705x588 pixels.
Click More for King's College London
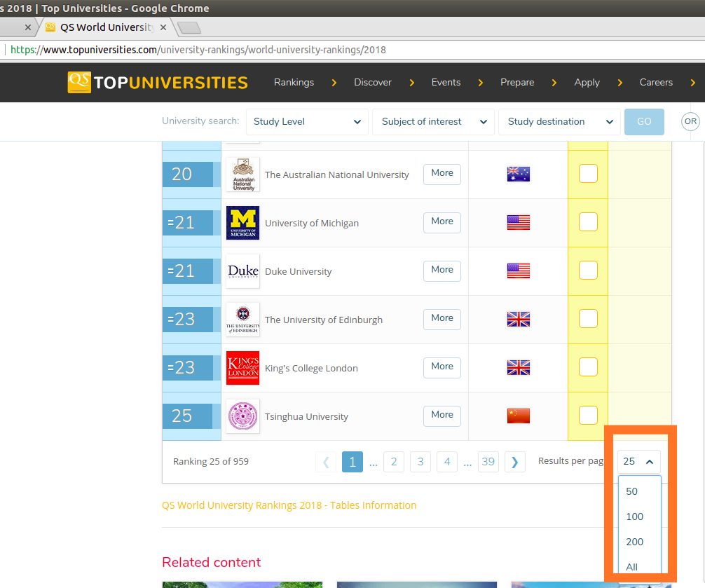pyautogui.click(x=442, y=367)
